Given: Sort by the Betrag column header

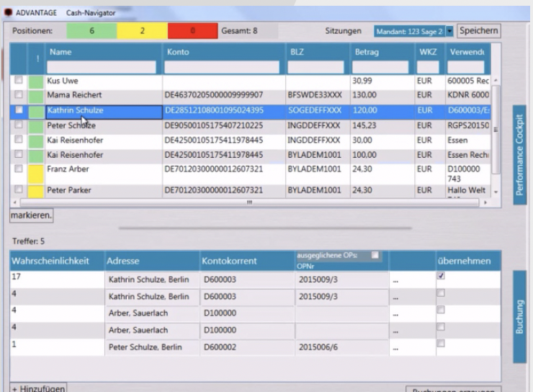Looking at the screenshot, I should (x=367, y=52).
